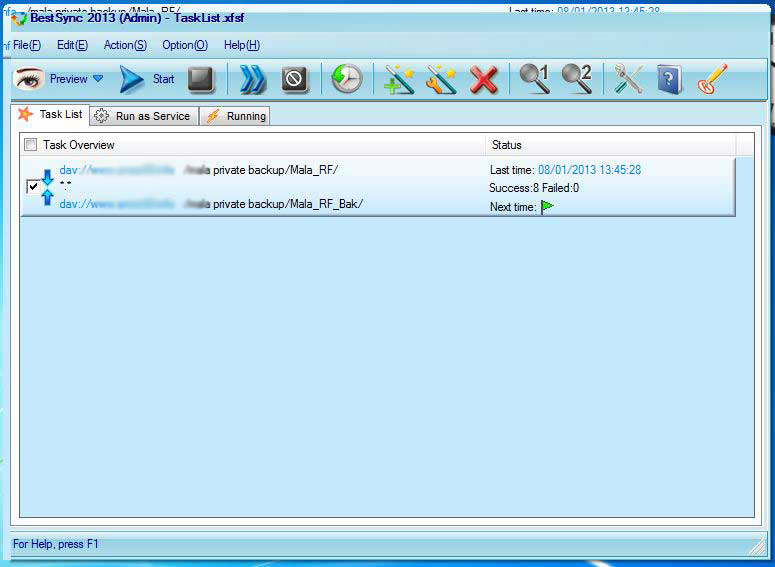Image resolution: width=775 pixels, height=567 pixels.
Task: Click the magnifier number 2 icon
Action: pos(577,79)
